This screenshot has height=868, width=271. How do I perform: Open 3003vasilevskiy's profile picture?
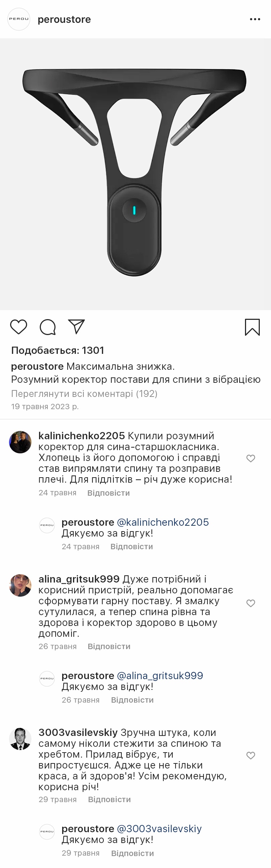(20, 738)
